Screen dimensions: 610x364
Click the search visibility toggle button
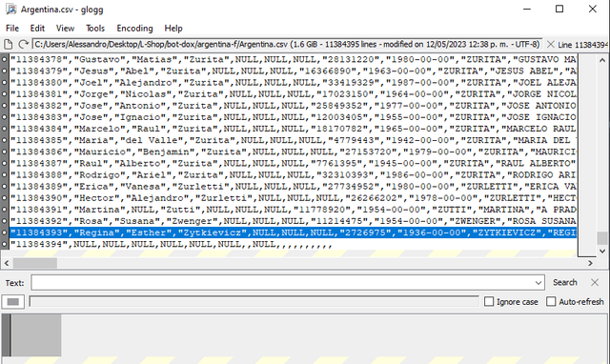pos(12,302)
